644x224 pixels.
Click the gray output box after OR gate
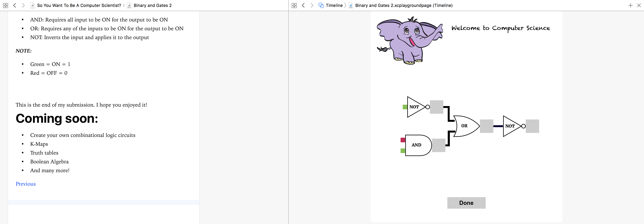486,126
